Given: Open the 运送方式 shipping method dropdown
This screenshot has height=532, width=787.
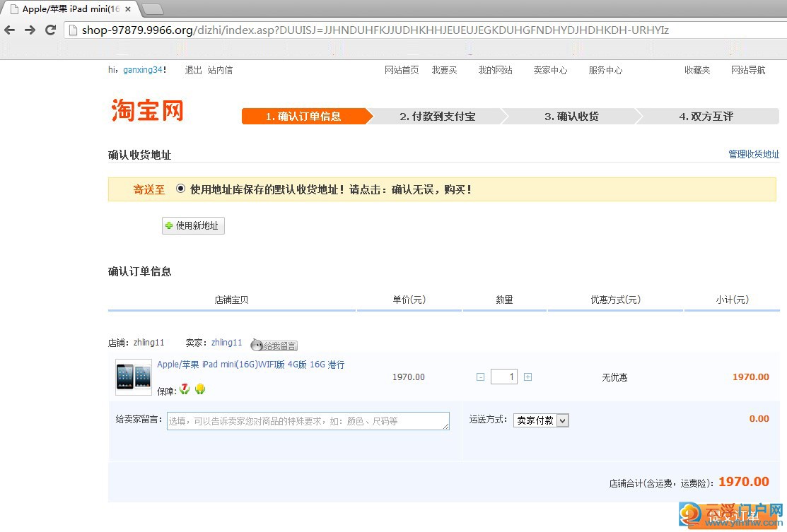Looking at the screenshot, I should [562, 420].
